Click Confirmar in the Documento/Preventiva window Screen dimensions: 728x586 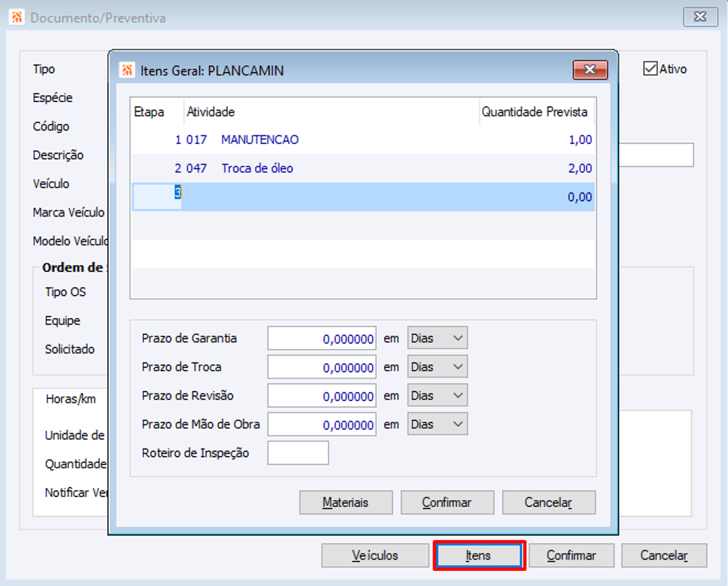[x=571, y=555]
